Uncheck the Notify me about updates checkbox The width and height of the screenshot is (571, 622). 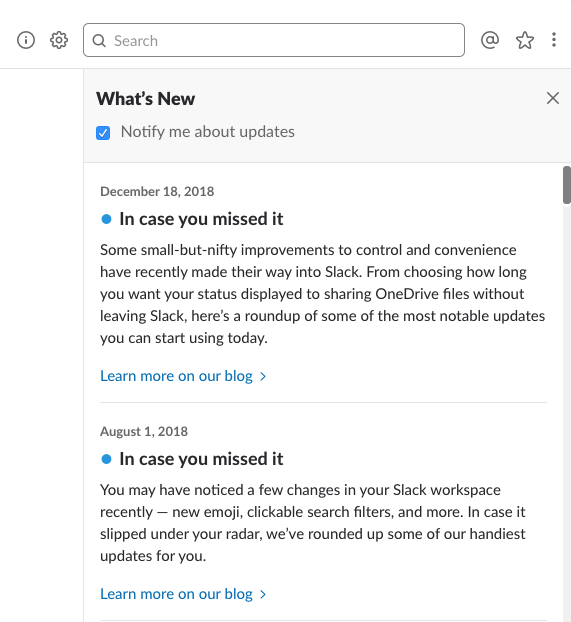coord(103,133)
